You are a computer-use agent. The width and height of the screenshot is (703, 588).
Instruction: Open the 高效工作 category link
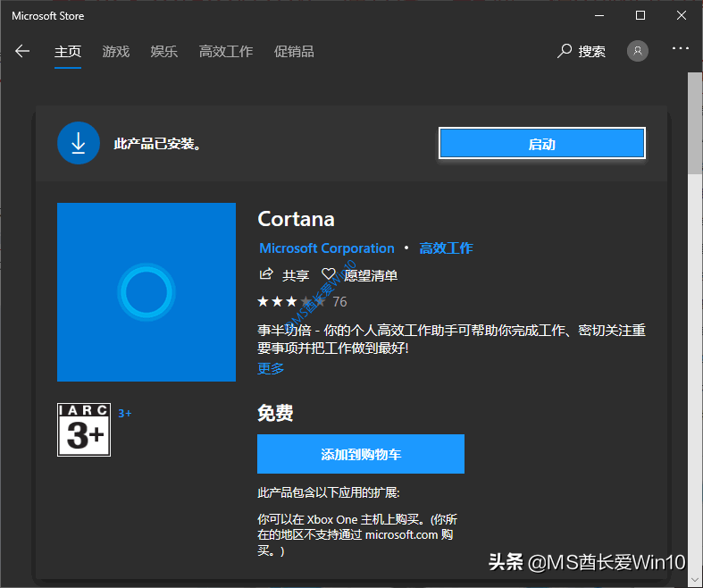pos(446,248)
